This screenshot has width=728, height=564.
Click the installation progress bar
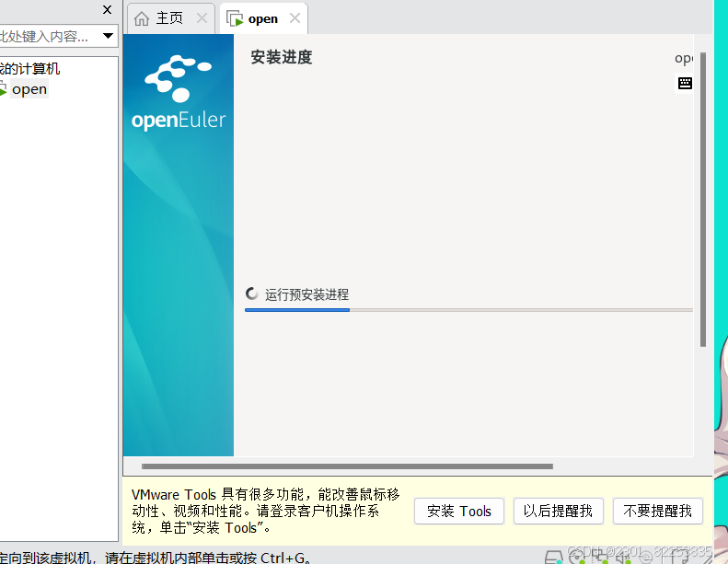pos(469,310)
